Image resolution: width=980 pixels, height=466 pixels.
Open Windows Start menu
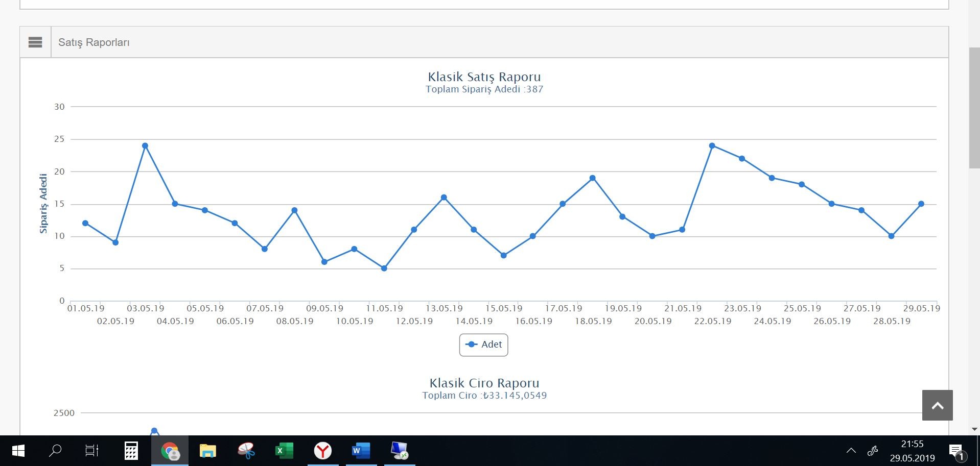(18, 451)
